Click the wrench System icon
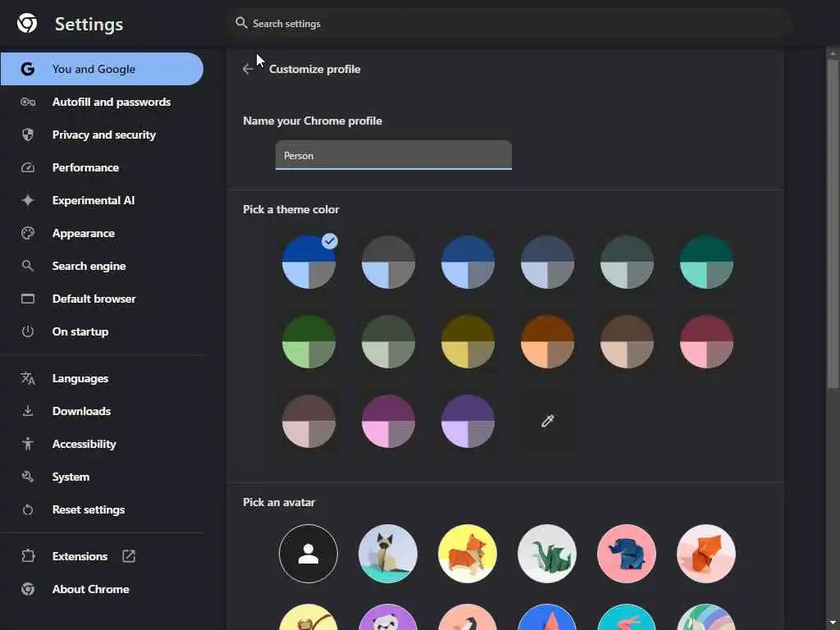Image resolution: width=840 pixels, height=630 pixels. pos(28,477)
